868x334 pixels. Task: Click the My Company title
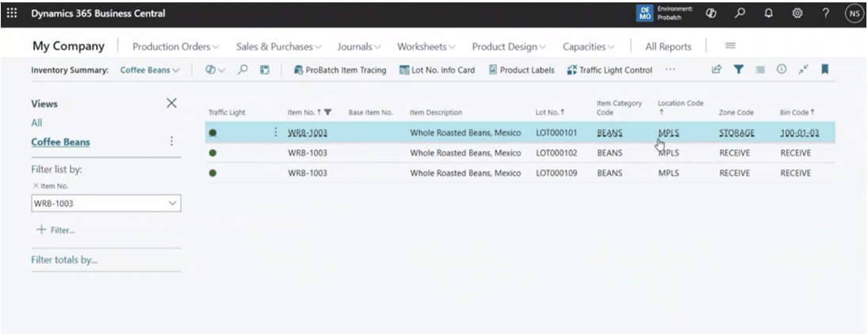coord(68,46)
